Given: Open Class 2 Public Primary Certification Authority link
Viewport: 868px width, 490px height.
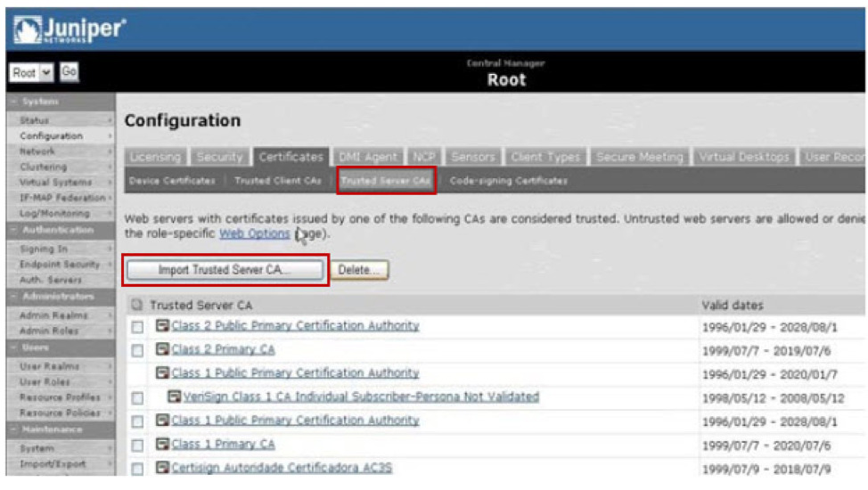Looking at the screenshot, I should pyautogui.click(x=296, y=325).
